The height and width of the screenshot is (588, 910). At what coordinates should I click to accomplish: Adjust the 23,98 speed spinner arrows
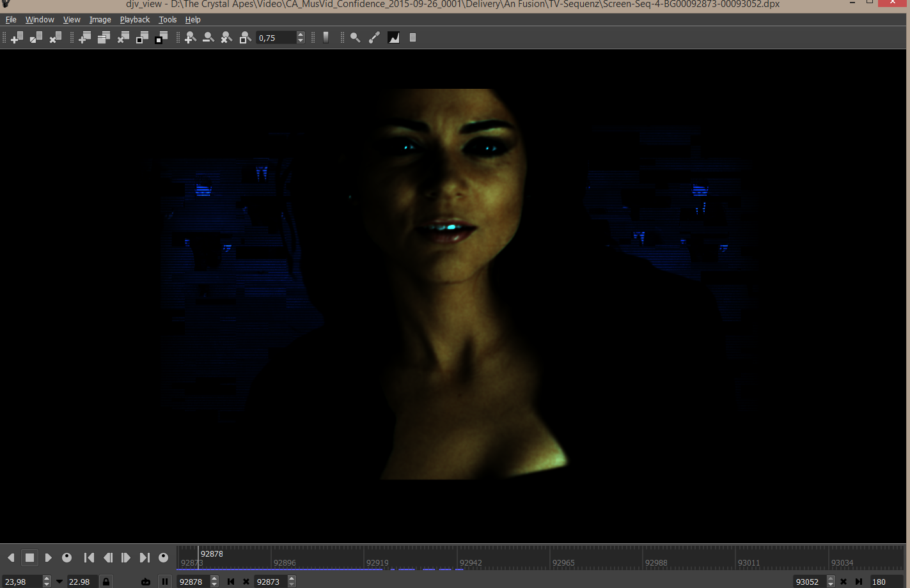coord(47,582)
